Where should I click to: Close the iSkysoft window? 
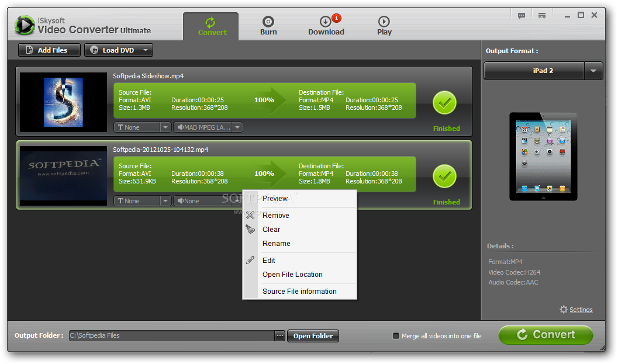(595, 15)
